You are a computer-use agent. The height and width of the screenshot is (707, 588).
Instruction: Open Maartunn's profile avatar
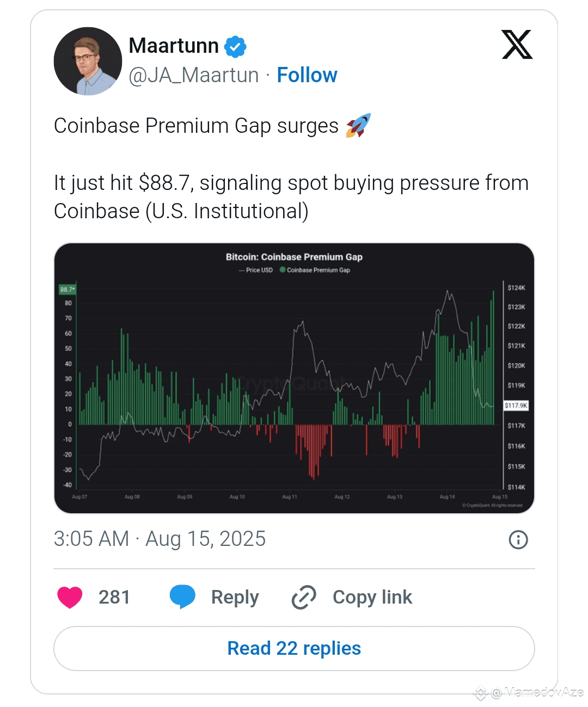pos(88,62)
